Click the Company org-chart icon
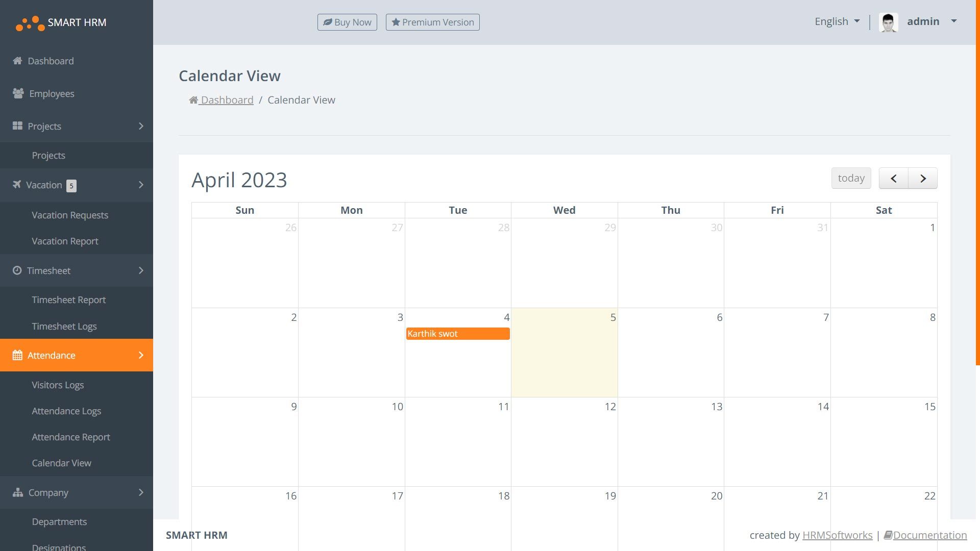The image size is (980, 551). pyautogui.click(x=18, y=492)
